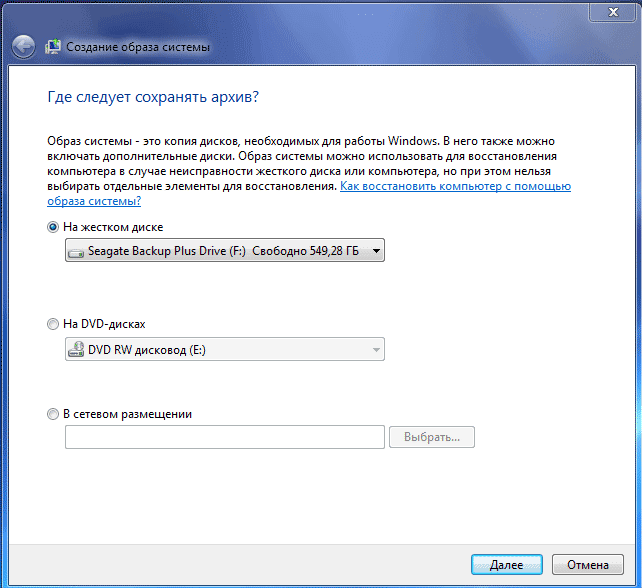The width and height of the screenshot is (642, 588).
Task: Click the DVD RW drive icon
Action: point(76,349)
